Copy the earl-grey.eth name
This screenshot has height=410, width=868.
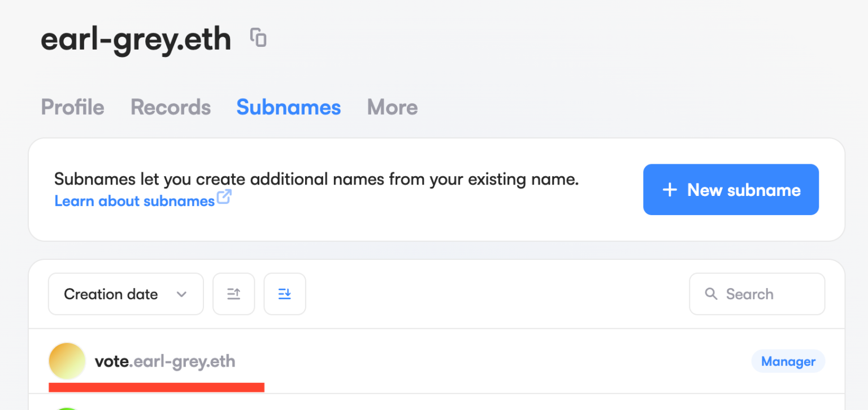258,38
